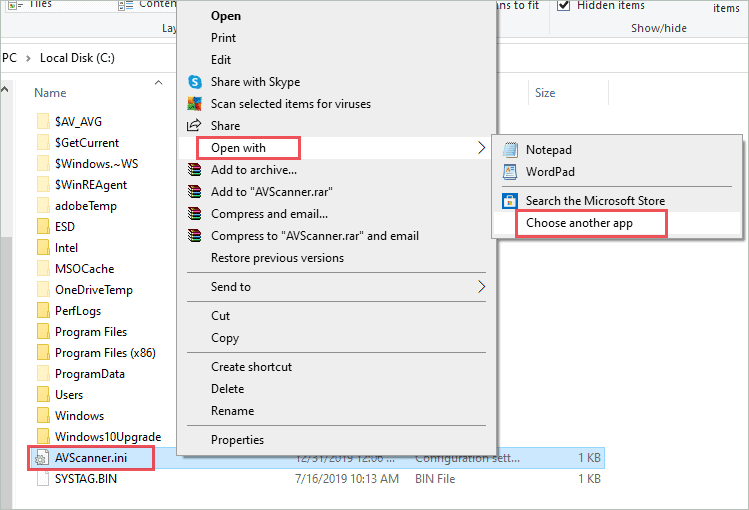Click the Size column header
Image resolution: width=749 pixels, height=510 pixels.
click(545, 93)
